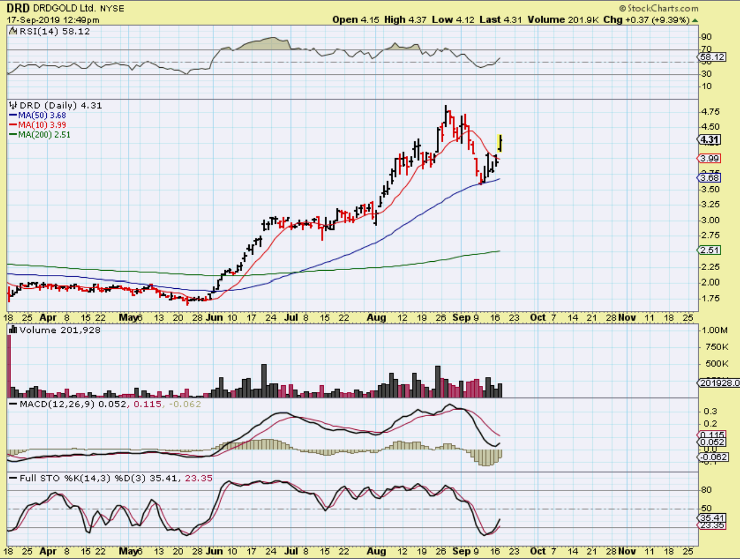Click the 1.75 label on the price axis
Image resolution: width=740 pixels, height=560 pixels.
pyautogui.click(x=710, y=299)
